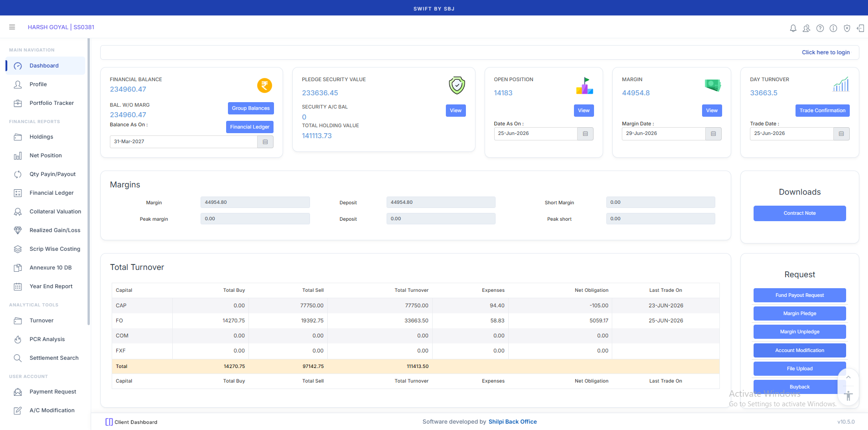Viewport: 868px width, 430px height.
Task: Click the CAP row Total Sell value 77750.00
Action: [312, 306]
